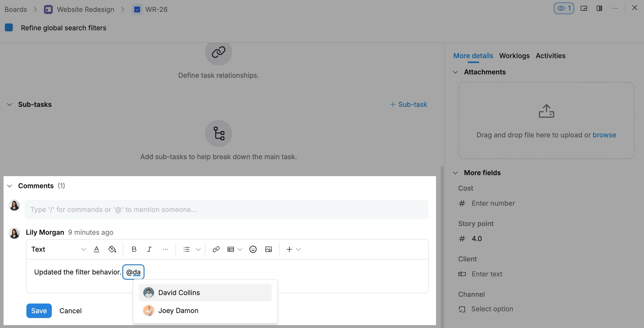Open the list type dropdown arrow
Viewport: 644px width, 328px height.
[198, 249]
